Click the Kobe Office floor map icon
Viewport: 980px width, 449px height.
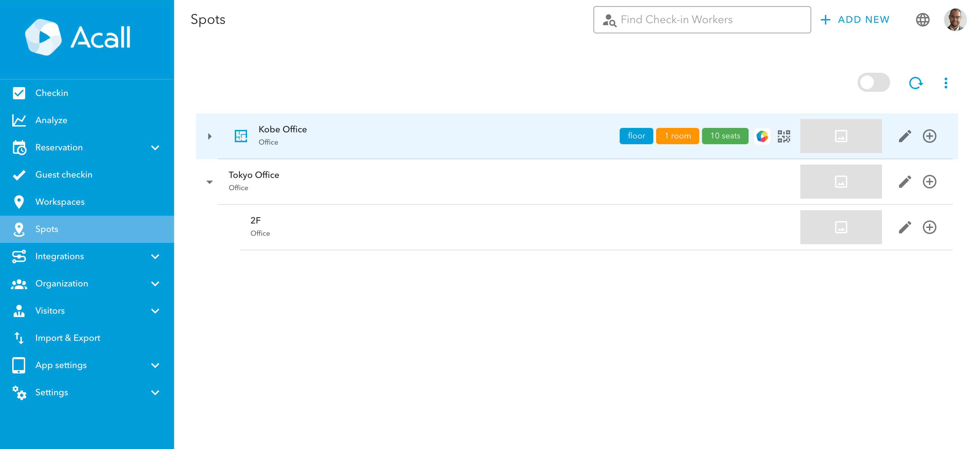point(241,136)
